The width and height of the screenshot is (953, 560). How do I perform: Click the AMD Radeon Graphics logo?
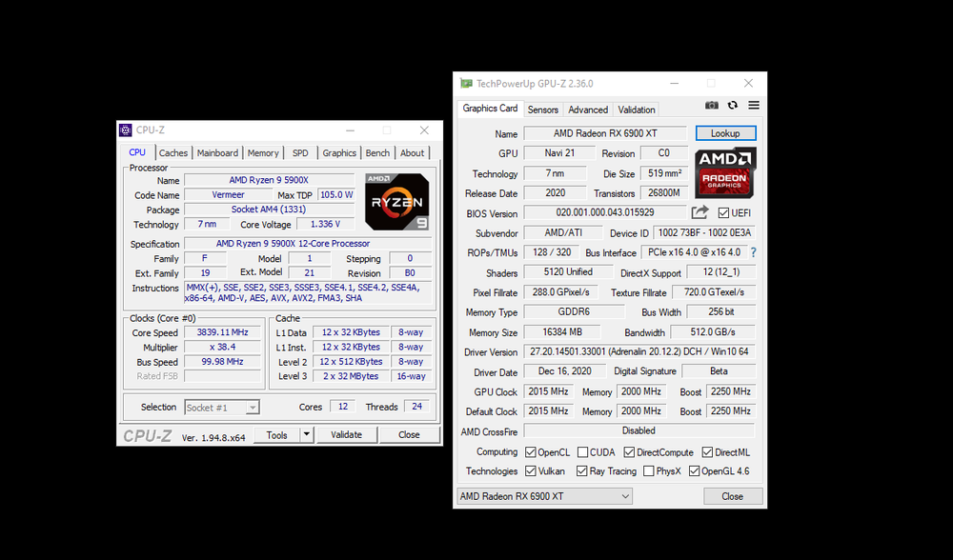coord(724,172)
